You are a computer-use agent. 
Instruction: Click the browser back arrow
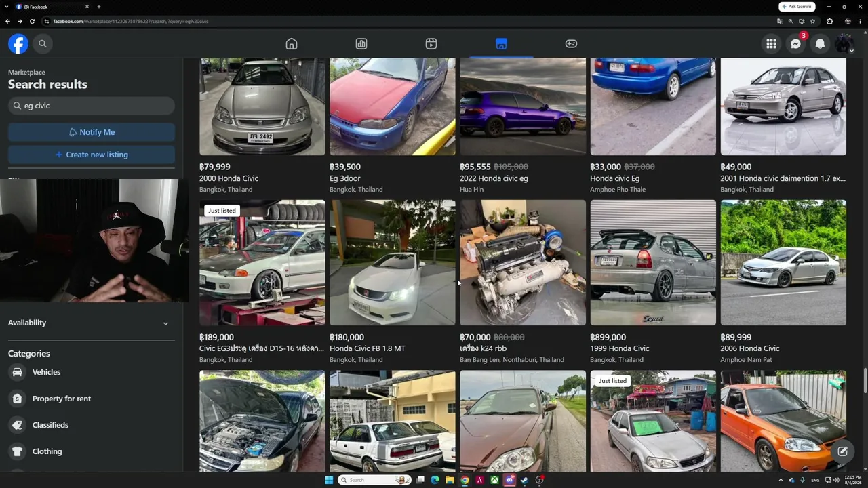7,21
